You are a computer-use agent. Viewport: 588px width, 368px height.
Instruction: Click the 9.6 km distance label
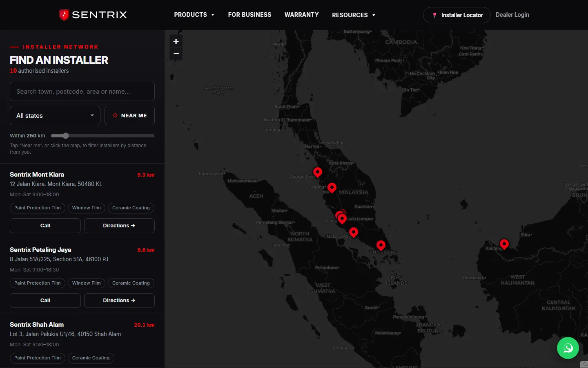coord(146,250)
